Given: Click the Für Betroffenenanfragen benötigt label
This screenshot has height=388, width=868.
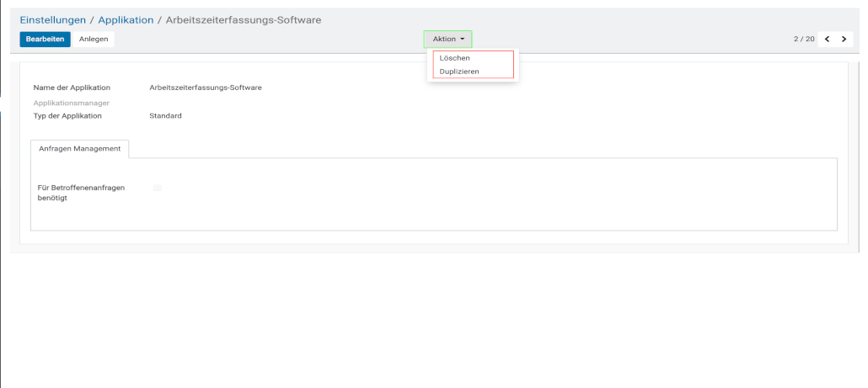Looking at the screenshot, I should click(x=79, y=193).
